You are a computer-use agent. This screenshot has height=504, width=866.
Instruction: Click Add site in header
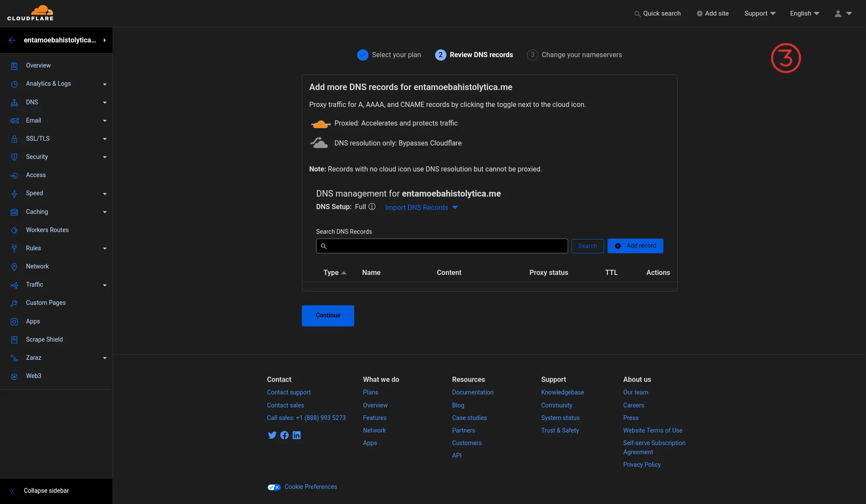(x=713, y=13)
